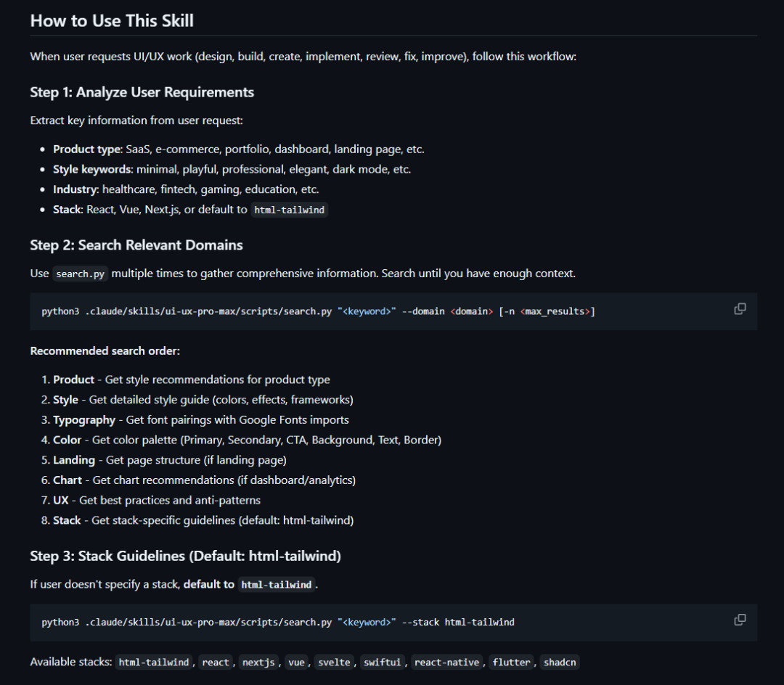Click the react stack tag
The width and height of the screenshot is (784, 685).
[x=216, y=662]
